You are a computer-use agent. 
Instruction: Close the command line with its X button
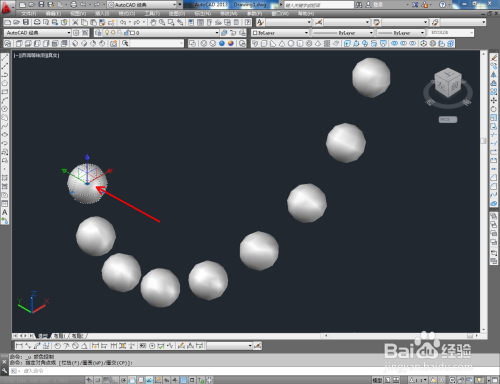[4, 361]
